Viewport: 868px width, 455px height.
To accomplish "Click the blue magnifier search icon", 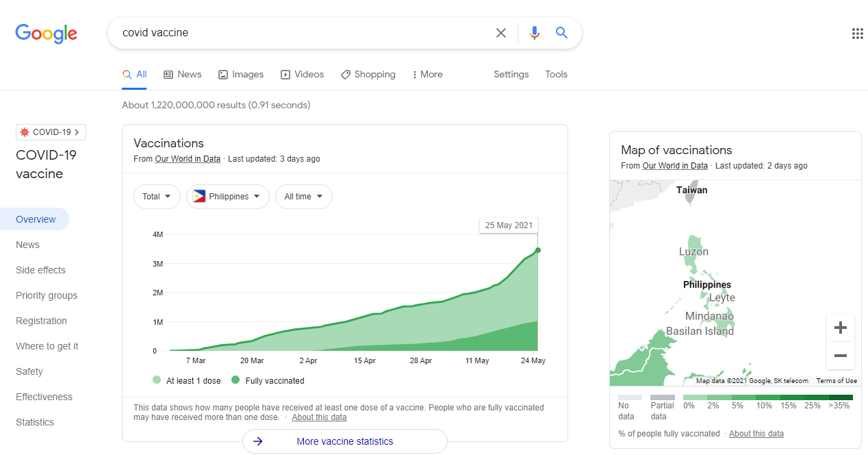I will [562, 33].
